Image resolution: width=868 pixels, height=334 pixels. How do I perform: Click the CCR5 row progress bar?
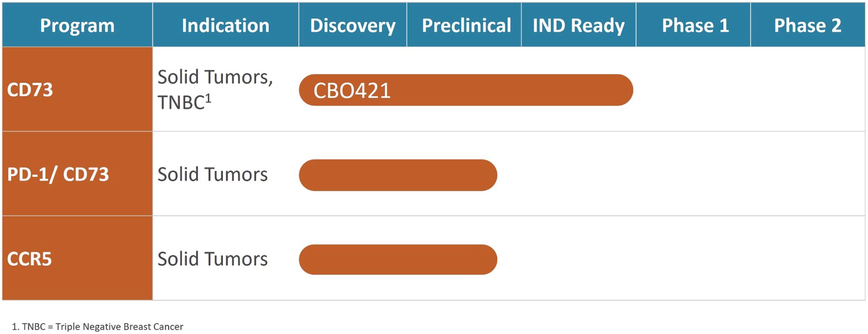[x=398, y=260]
